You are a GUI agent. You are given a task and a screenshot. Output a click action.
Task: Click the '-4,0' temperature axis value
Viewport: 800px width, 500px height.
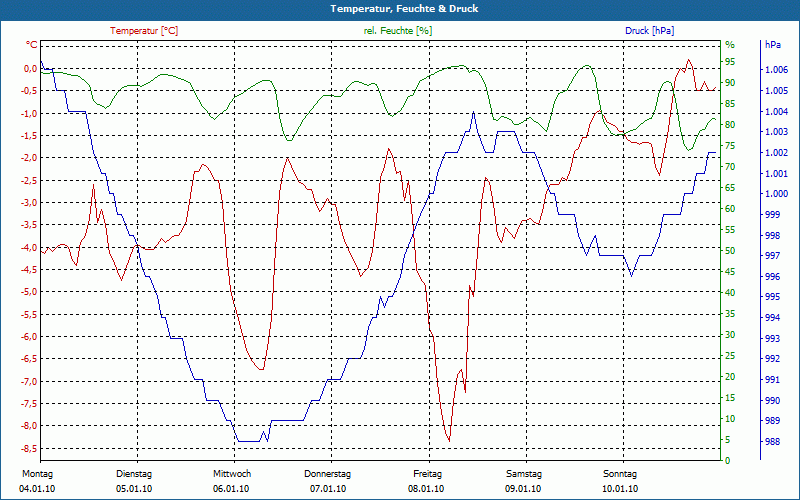pyautogui.click(x=29, y=247)
